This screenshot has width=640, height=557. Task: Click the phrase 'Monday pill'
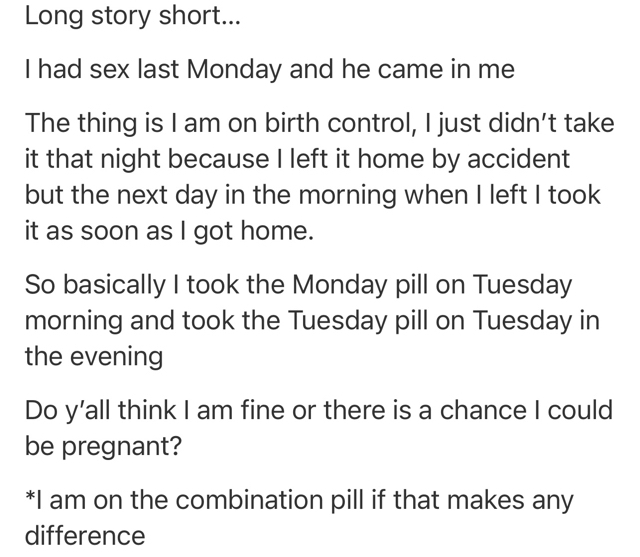(358, 284)
